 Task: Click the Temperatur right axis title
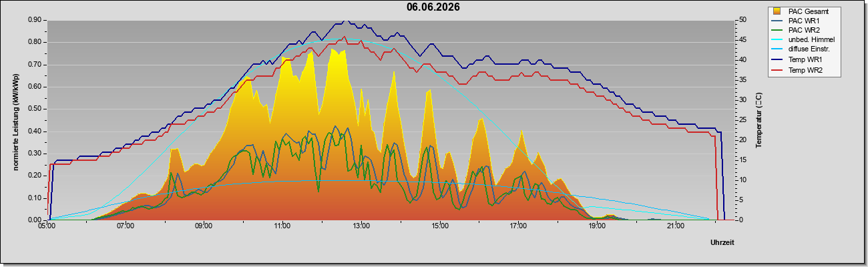(x=758, y=120)
